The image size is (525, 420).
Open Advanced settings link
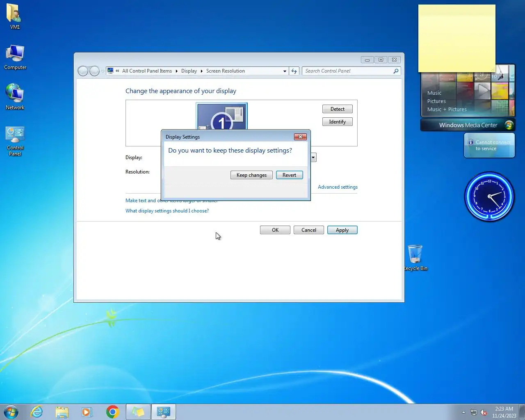[x=338, y=187]
